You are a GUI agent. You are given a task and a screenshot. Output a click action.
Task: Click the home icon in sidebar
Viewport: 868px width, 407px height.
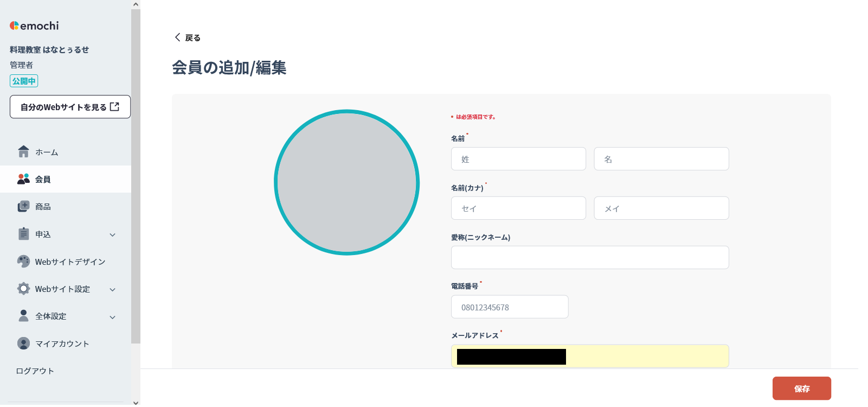(23, 152)
